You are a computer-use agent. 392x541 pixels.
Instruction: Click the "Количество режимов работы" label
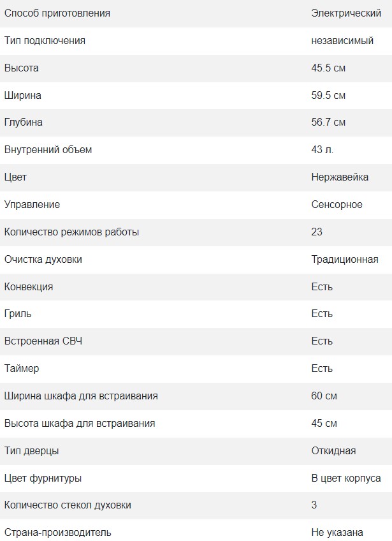pyautogui.click(x=71, y=232)
